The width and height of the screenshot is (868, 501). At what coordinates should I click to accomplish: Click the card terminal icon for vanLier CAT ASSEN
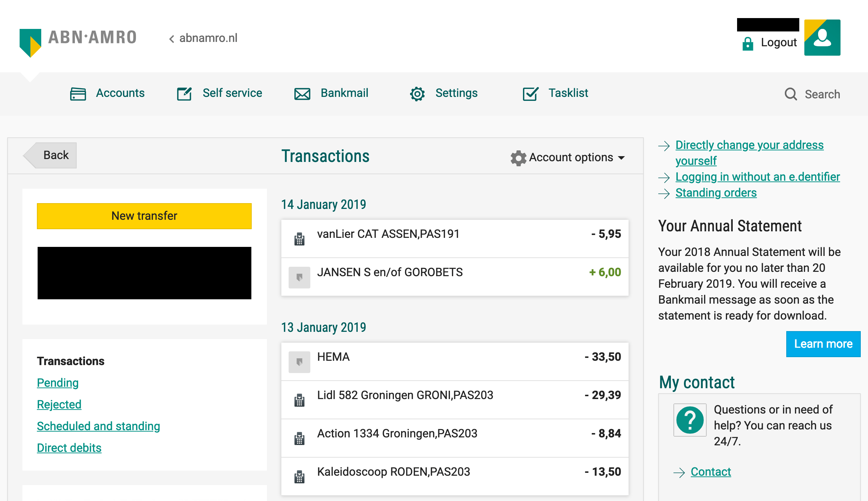coord(299,239)
